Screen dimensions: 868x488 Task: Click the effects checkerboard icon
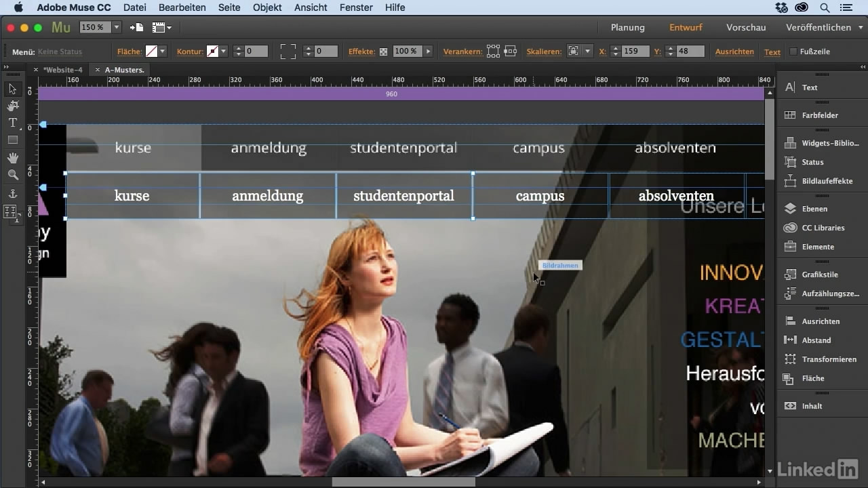point(383,52)
